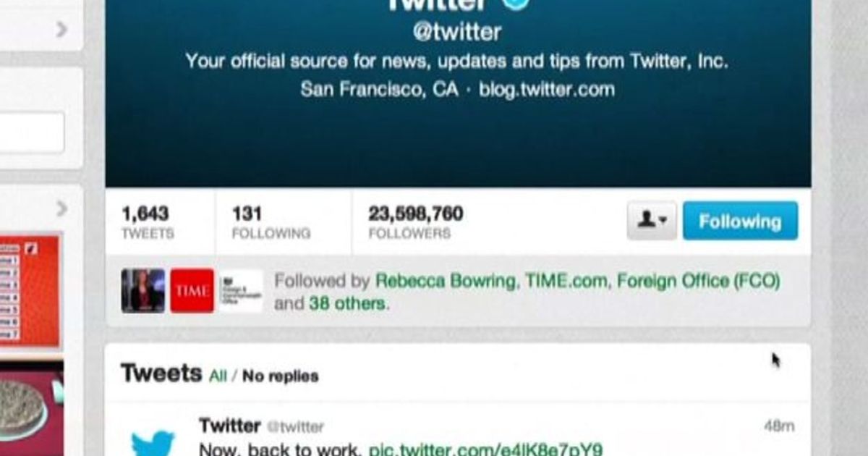Open the user actions person dropdown
868x456 pixels.
point(652,221)
